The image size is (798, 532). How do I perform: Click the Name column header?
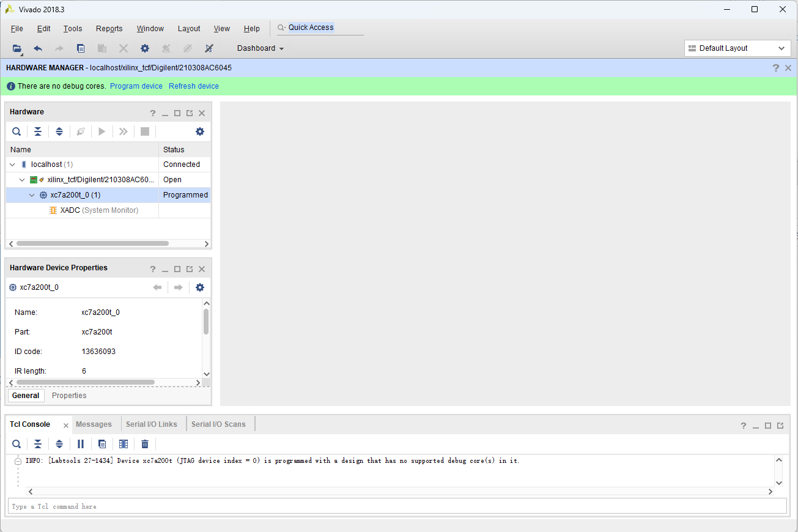click(82, 150)
